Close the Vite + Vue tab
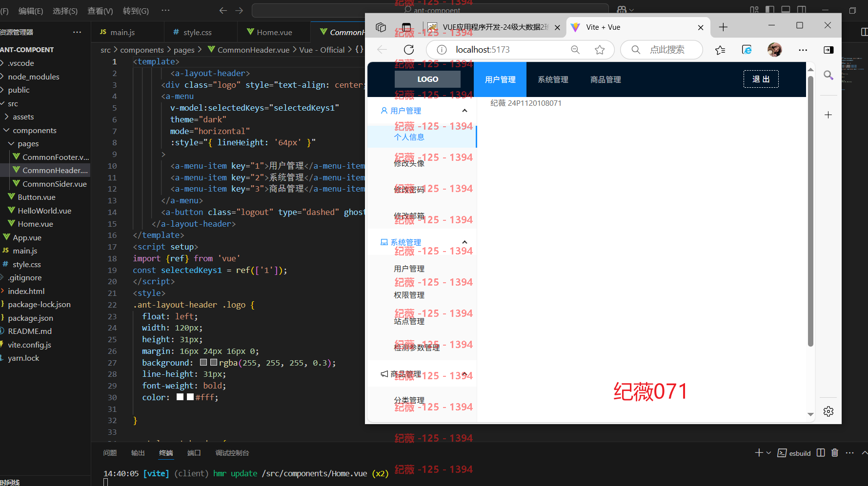Image resolution: width=868 pixels, height=486 pixels. tap(701, 28)
